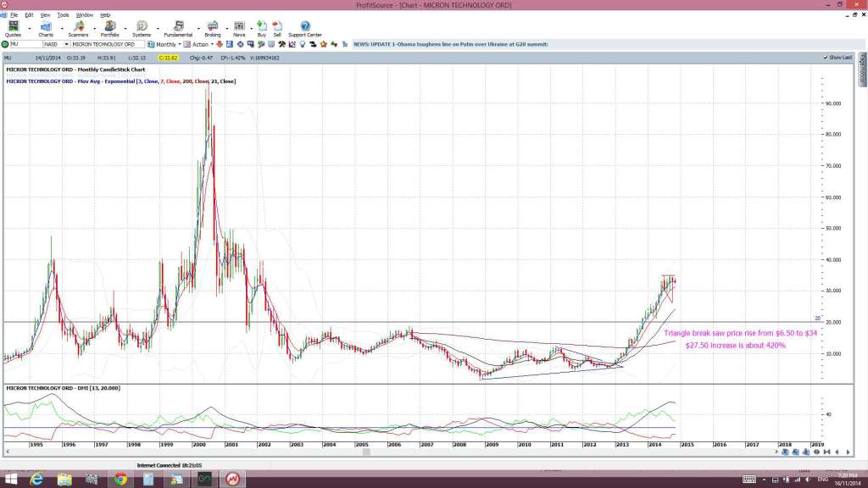Screen dimensions: 868x488
Task: Click the highlighted close price C:32.62
Action: 168,58
